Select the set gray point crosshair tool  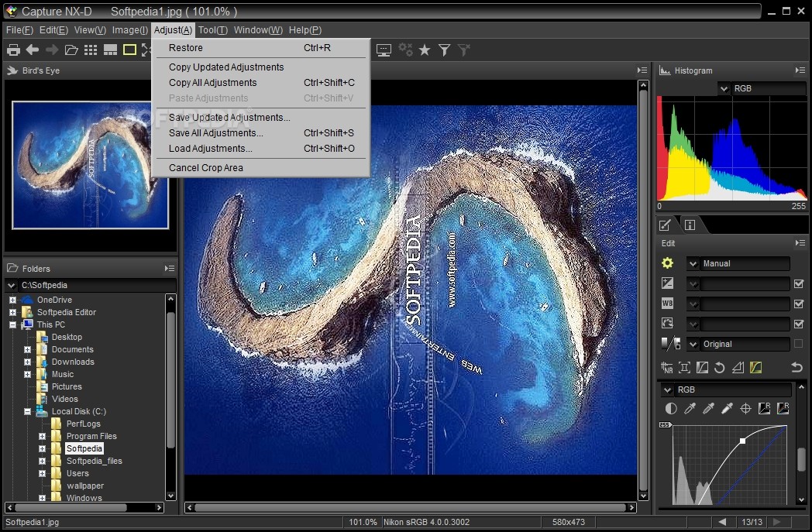pos(745,408)
